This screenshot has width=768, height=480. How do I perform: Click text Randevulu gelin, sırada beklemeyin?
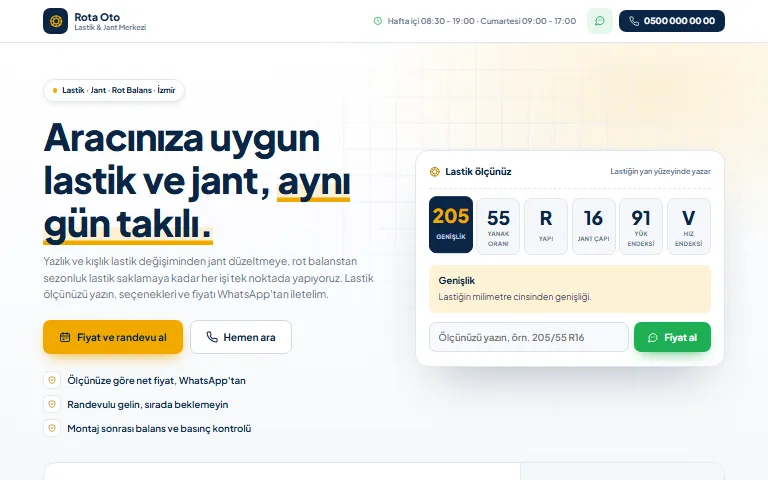147,405
